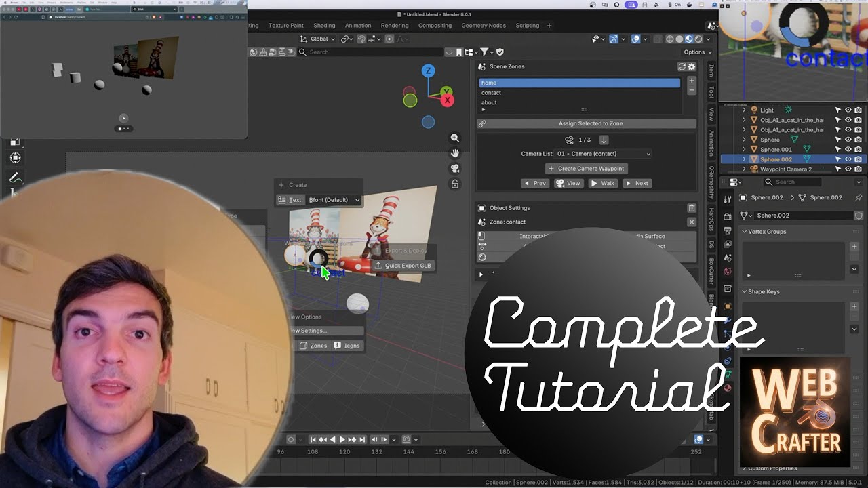Add a shape key with plus

coord(854,307)
